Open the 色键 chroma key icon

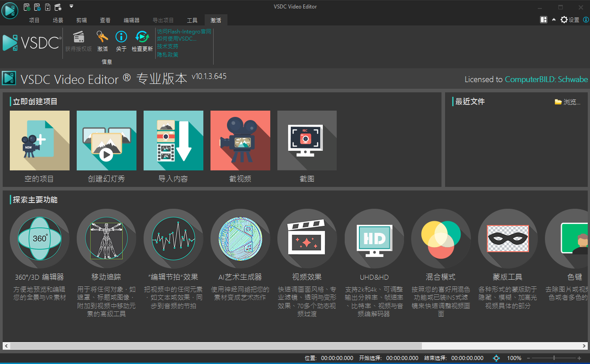click(567, 239)
